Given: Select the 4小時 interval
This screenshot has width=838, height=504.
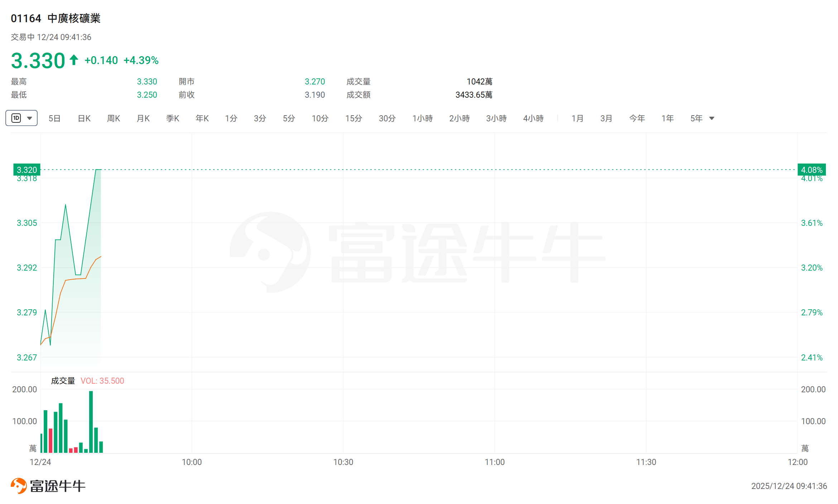Looking at the screenshot, I should (533, 118).
